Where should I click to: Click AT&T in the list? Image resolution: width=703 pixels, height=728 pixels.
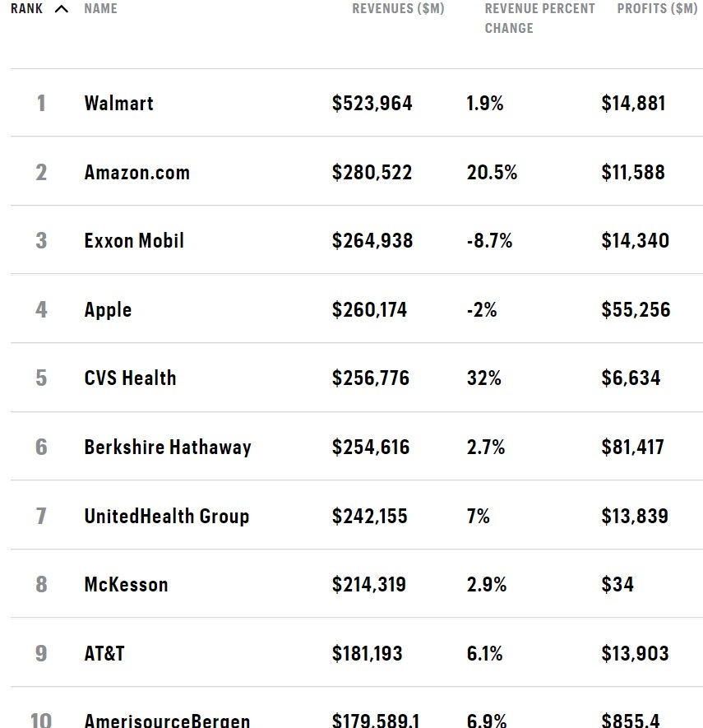(104, 654)
